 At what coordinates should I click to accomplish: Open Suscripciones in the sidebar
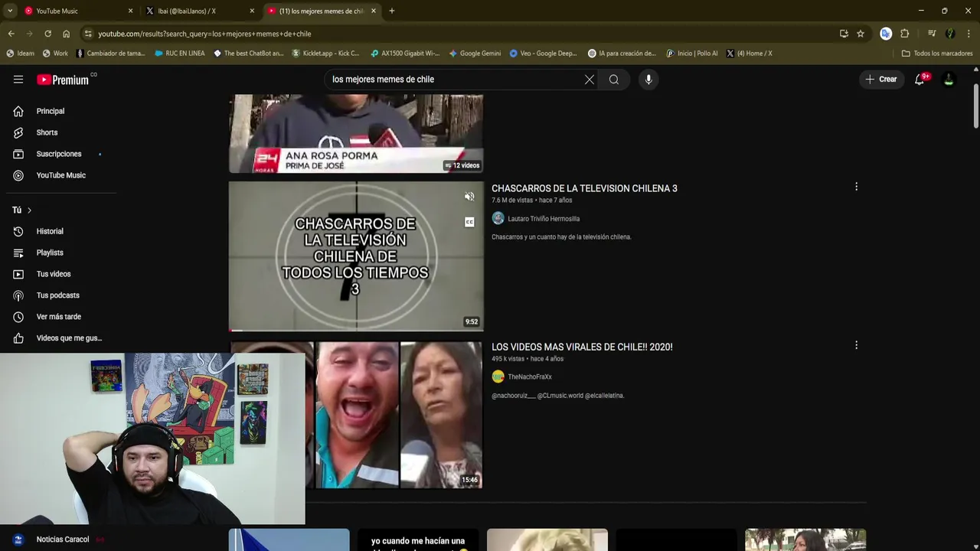click(60, 154)
